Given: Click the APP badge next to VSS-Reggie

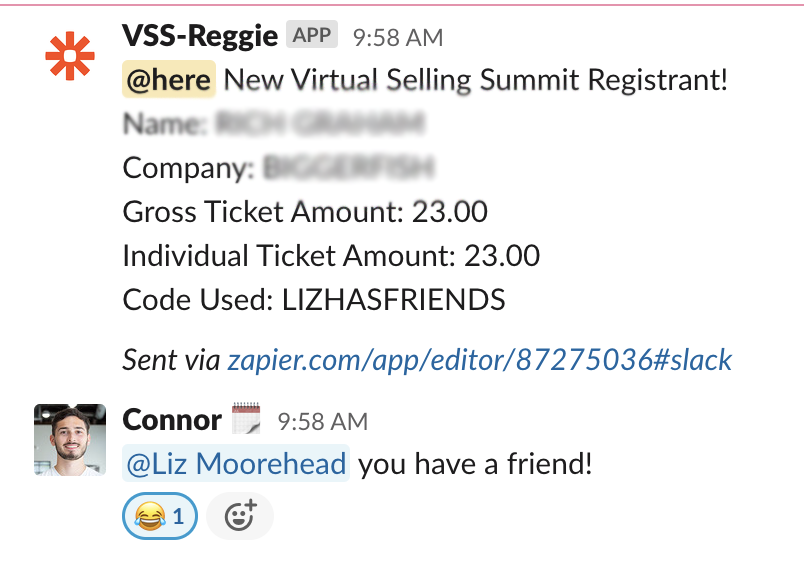Looking at the screenshot, I should pos(312,35).
